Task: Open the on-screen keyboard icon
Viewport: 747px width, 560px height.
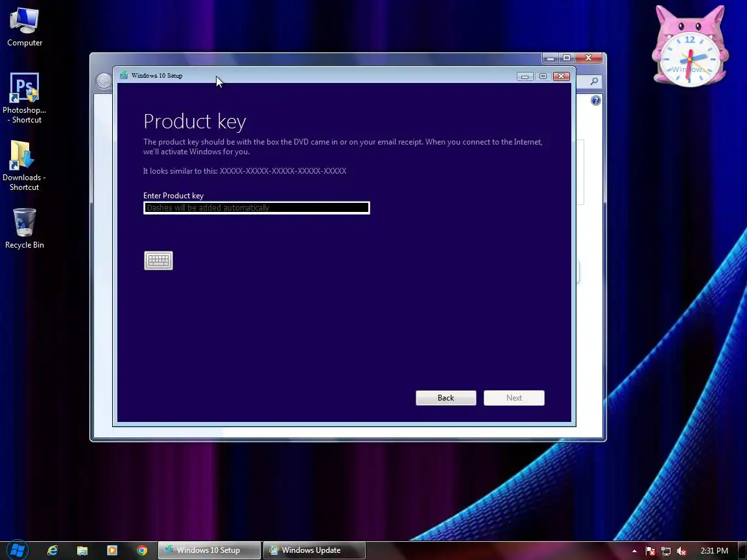Action: (x=158, y=261)
